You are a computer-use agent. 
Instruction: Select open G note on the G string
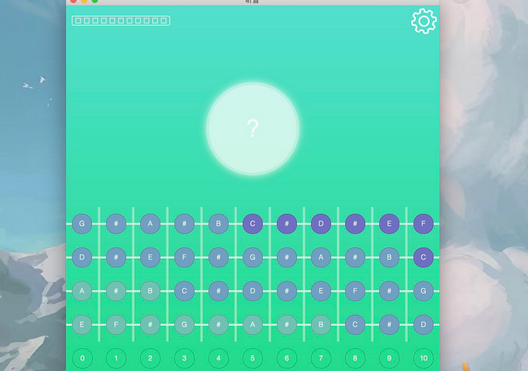(x=82, y=224)
